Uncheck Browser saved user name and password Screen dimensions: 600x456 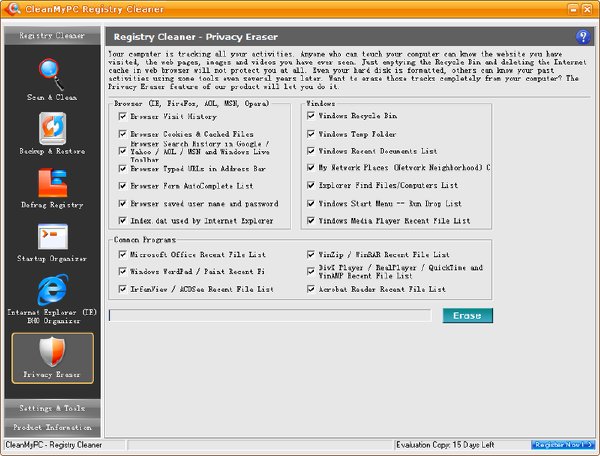point(122,204)
